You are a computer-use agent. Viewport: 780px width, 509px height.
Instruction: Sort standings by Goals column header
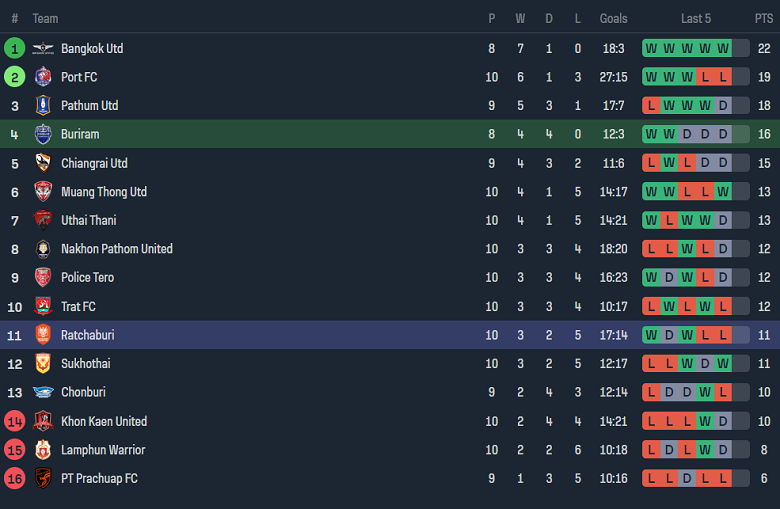[613, 18]
